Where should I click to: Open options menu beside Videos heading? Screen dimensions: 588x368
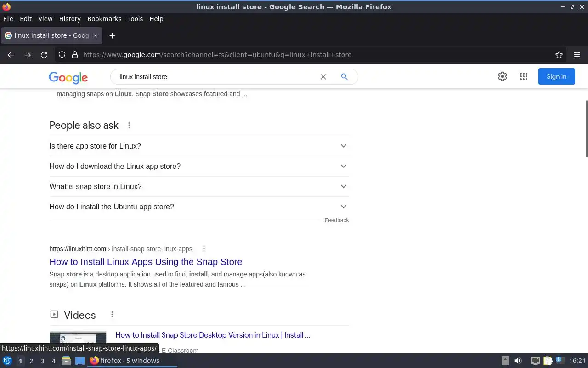(x=112, y=315)
